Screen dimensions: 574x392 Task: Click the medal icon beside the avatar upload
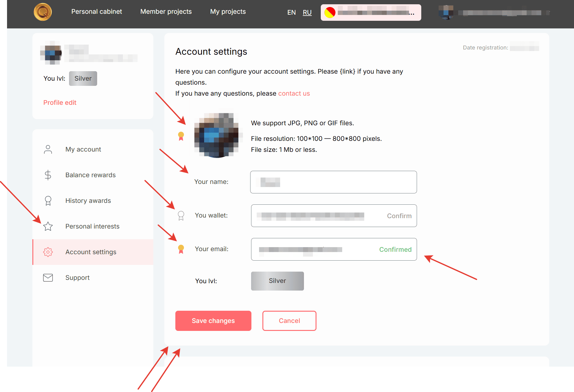tap(181, 136)
